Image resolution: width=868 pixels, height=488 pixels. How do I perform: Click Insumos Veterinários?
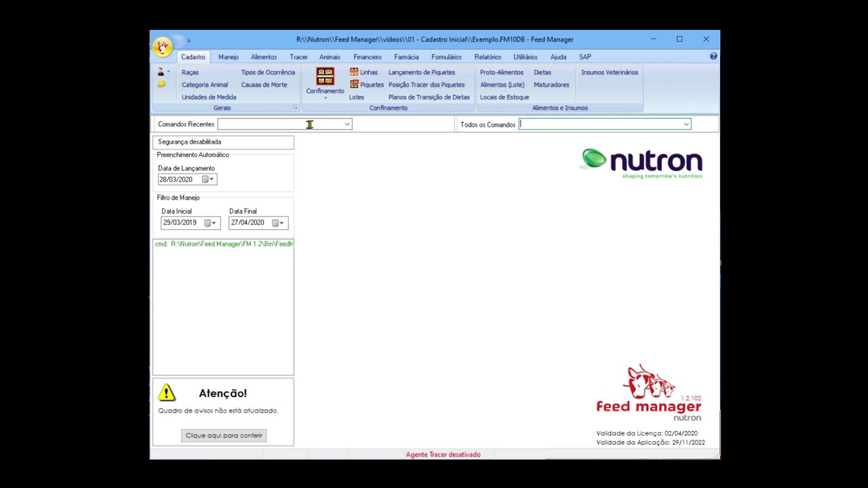point(610,73)
